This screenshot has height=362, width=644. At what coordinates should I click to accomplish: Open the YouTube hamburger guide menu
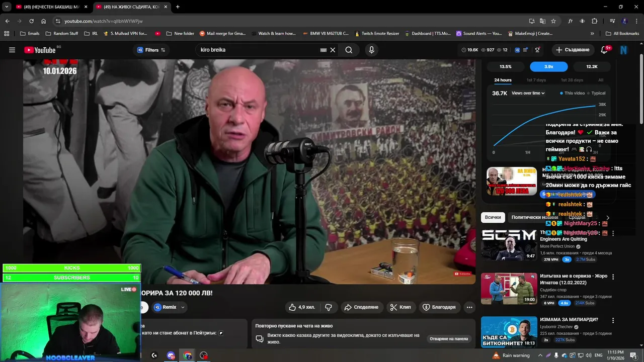pyautogui.click(x=12, y=50)
